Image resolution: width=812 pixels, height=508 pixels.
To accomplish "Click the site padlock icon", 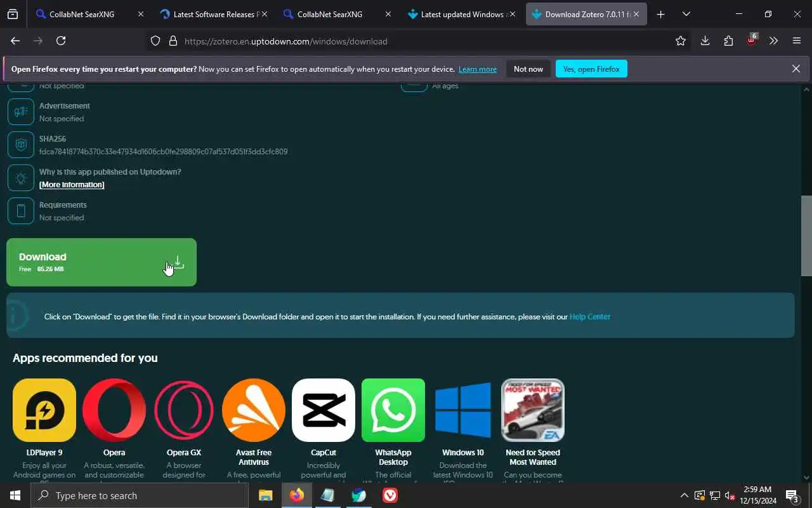I will coord(173,41).
